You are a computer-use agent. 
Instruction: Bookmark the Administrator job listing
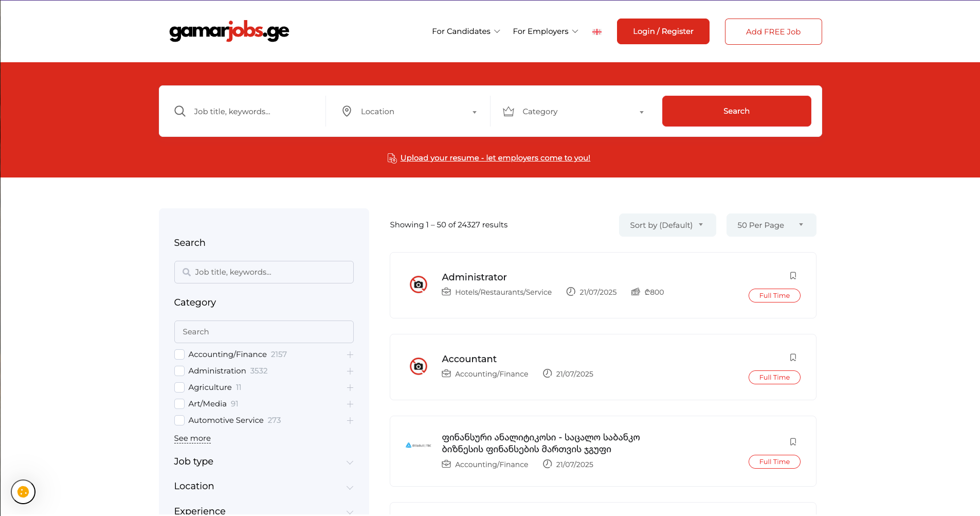point(793,276)
